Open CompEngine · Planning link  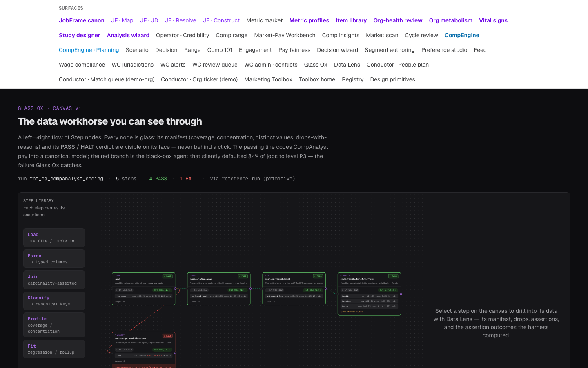(x=89, y=50)
